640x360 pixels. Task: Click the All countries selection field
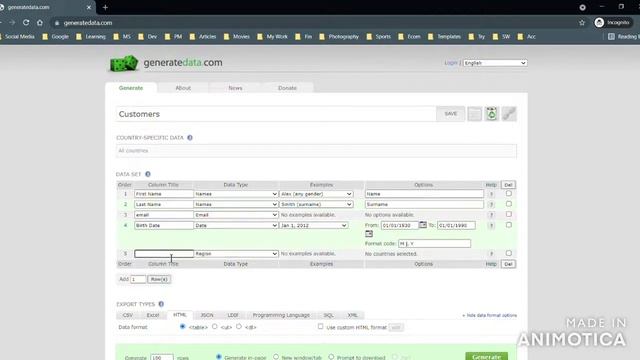tap(316, 151)
